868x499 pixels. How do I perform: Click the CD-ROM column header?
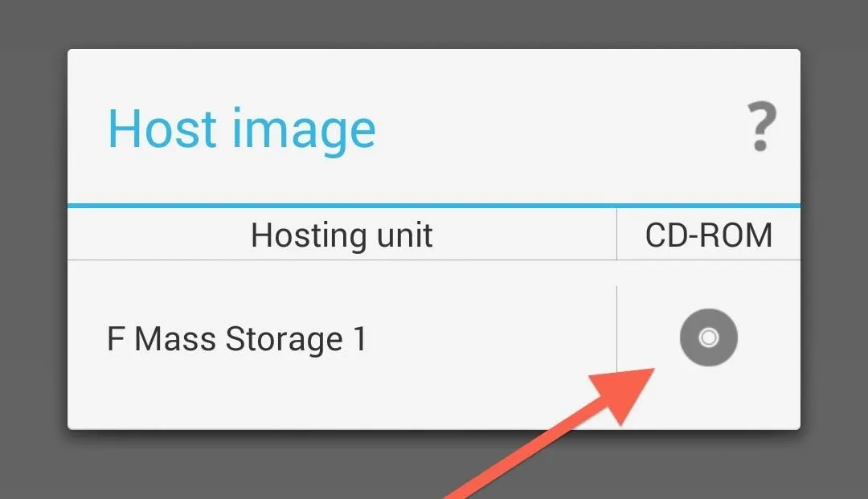click(x=709, y=235)
